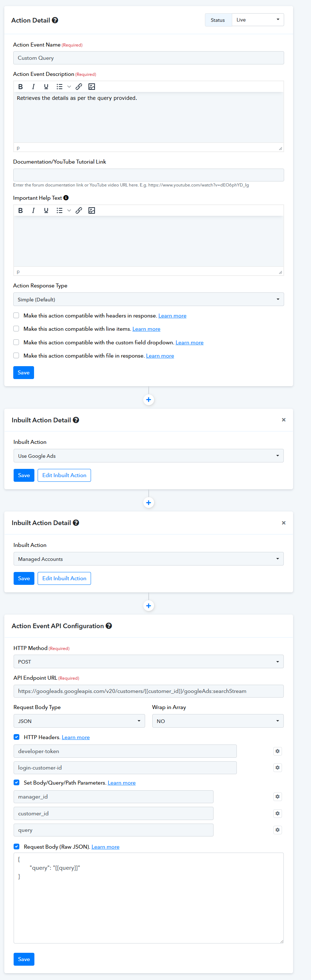Open Learn more link for file in response
Viewport: 311px width, 980px height.
160,356
